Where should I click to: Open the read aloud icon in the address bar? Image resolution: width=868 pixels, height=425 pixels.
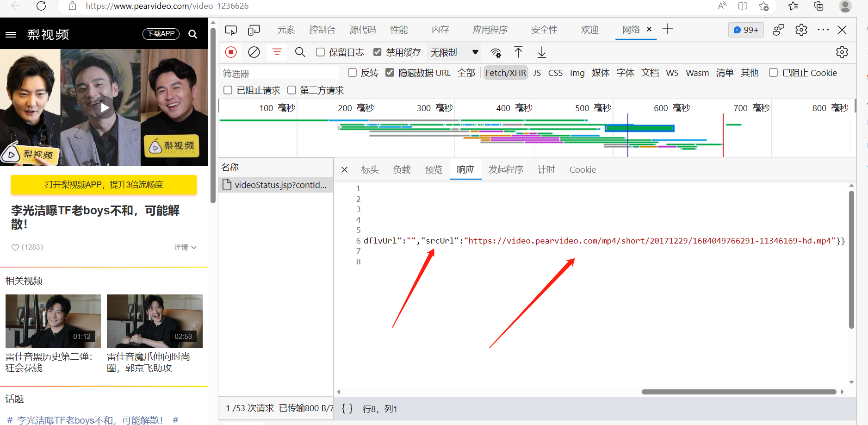(x=722, y=6)
